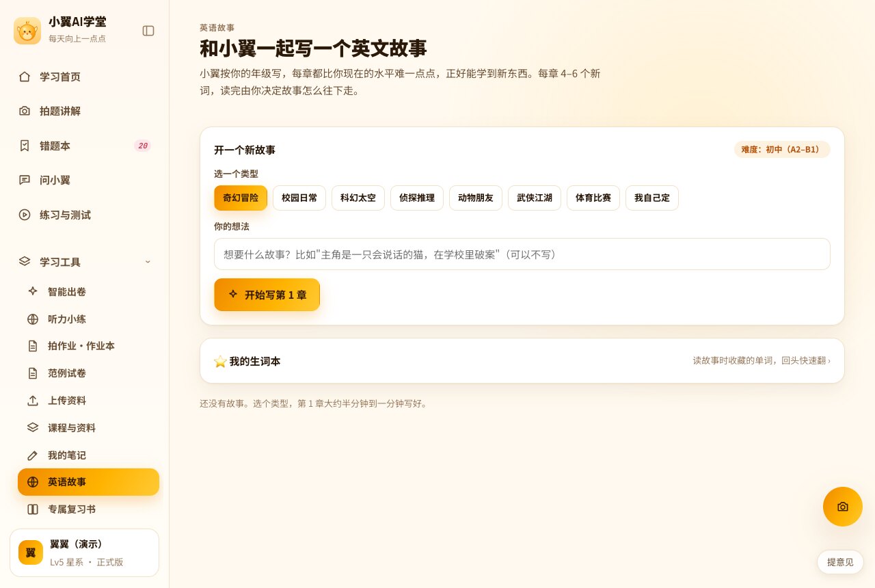The width and height of the screenshot is (875, 588).
Task: Click the star icon beside 我的生词本
Action: pyautogui.click(x=220, y=361)
